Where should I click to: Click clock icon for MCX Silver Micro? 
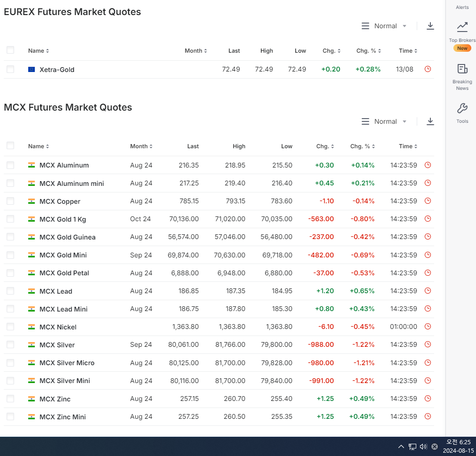point(428,363)
